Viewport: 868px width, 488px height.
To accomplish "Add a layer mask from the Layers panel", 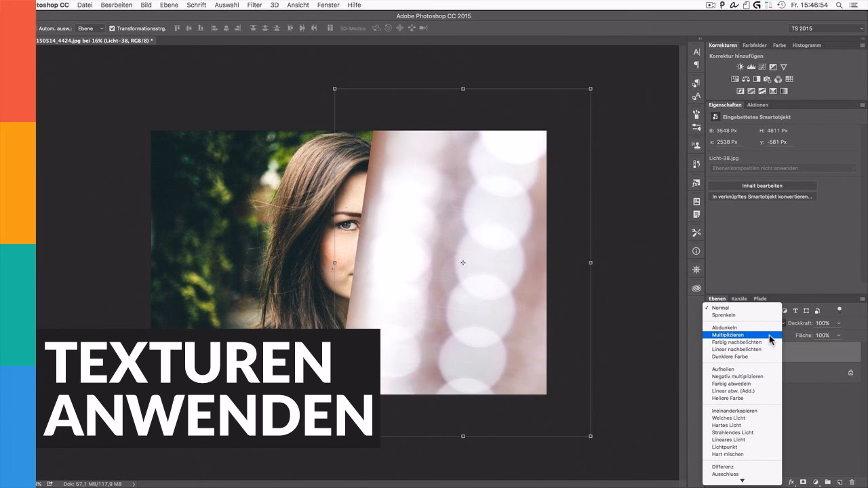I will pos(804,482).
